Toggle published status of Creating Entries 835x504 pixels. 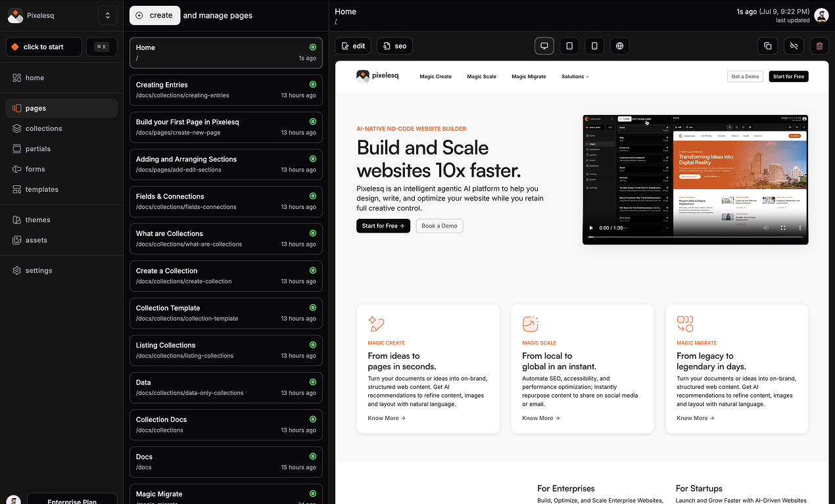point(313,85)
